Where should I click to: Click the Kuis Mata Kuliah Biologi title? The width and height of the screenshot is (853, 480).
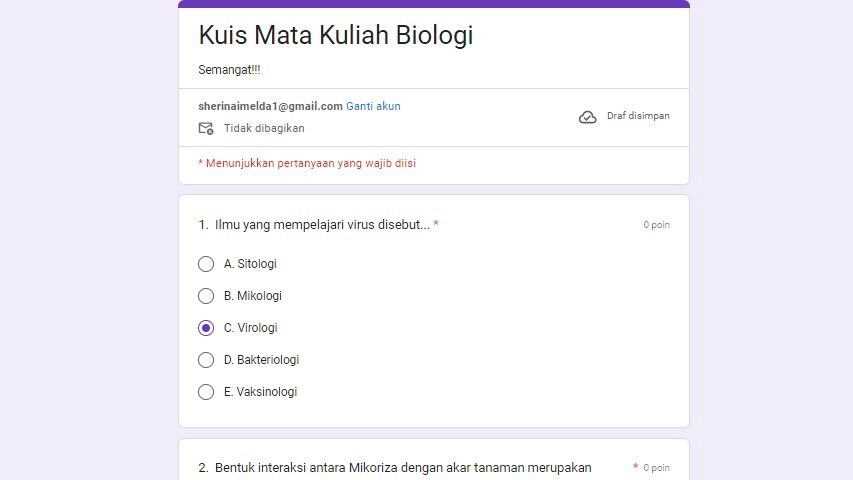click(336, 35)
